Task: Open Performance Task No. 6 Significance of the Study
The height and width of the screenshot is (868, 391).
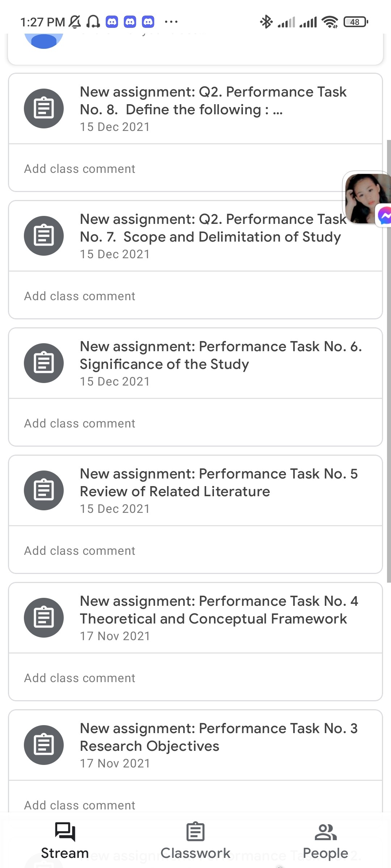Action: pyautogui.click(x=195, y=363)
